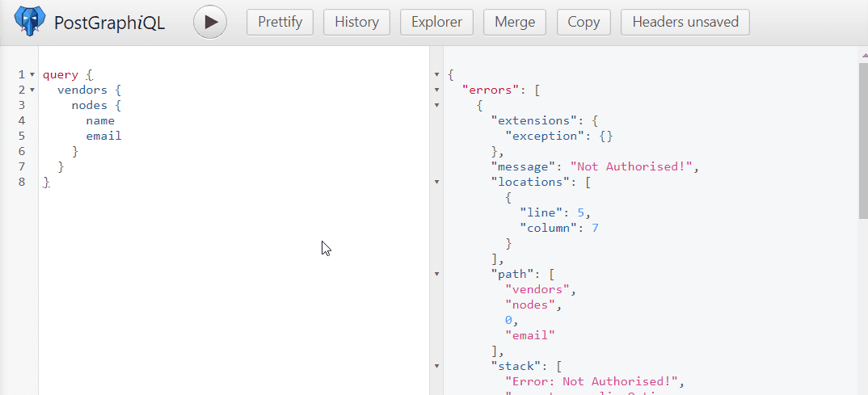Click the "vendors" string in path array

[x=537, y=289]
